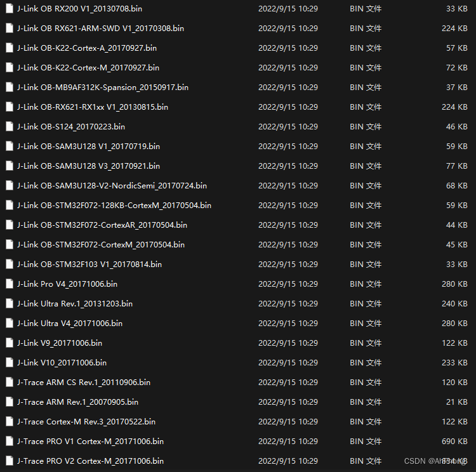The image size is (476, 472).
Task: Click the 68 KB size value
Action: click(456, 185)
